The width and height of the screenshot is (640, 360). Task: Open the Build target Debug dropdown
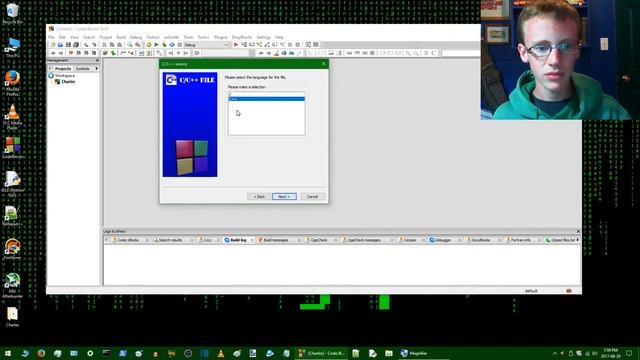coord(206,44)
